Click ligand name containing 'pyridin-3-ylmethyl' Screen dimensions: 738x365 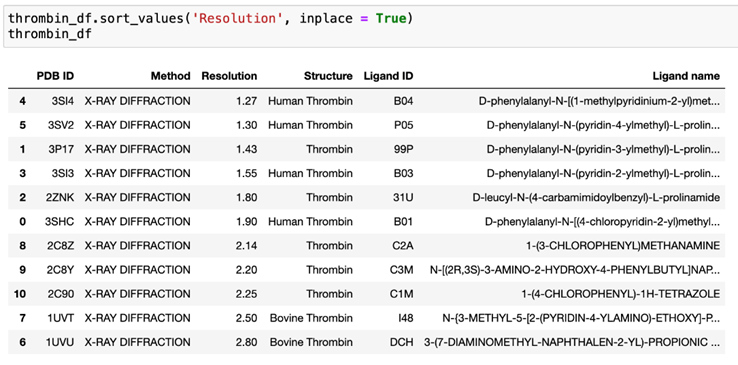[603, 149]
